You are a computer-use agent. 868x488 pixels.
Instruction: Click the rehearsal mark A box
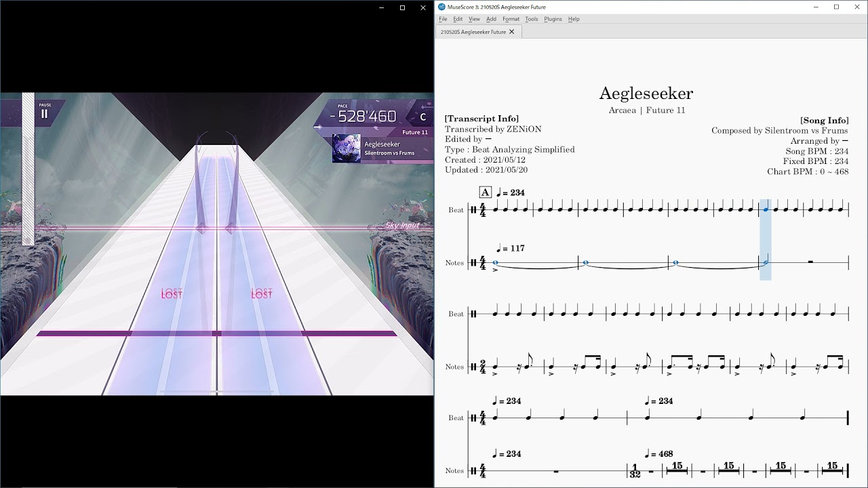(x=485, y=192)
